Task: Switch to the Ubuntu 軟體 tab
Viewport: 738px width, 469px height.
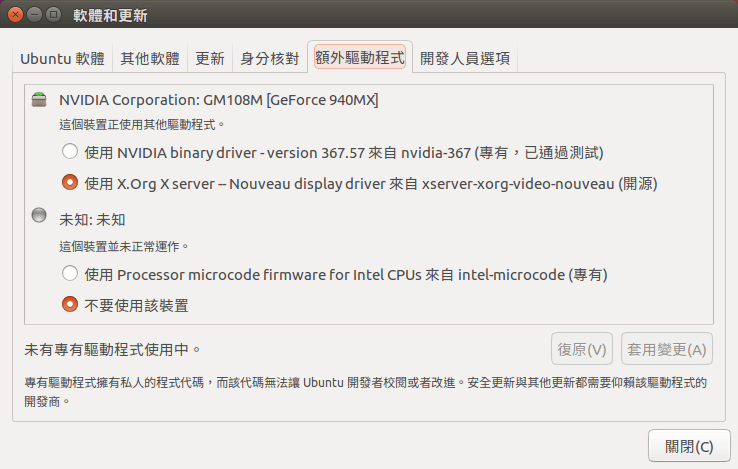Action: tap(62, 58)
